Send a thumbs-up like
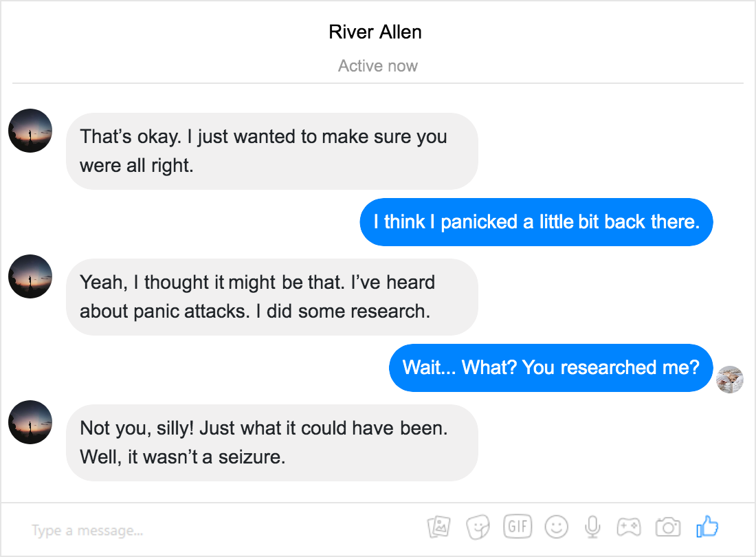 pos(707,526)
